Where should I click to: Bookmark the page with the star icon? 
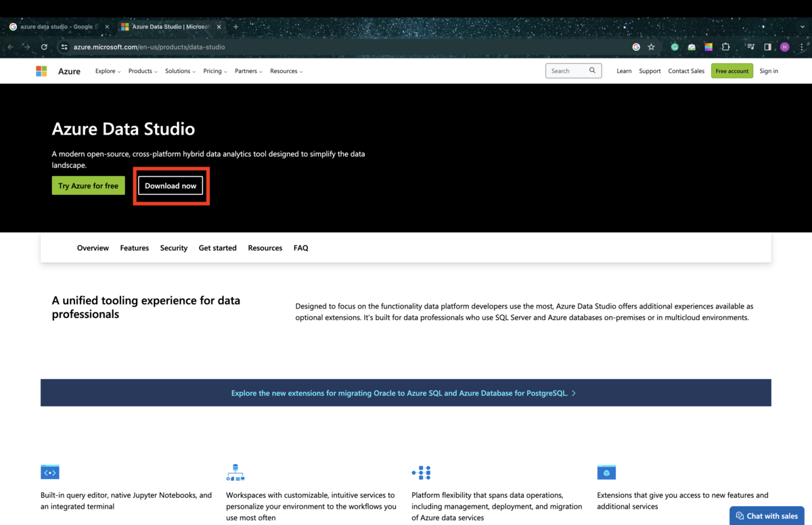point(650,47)
